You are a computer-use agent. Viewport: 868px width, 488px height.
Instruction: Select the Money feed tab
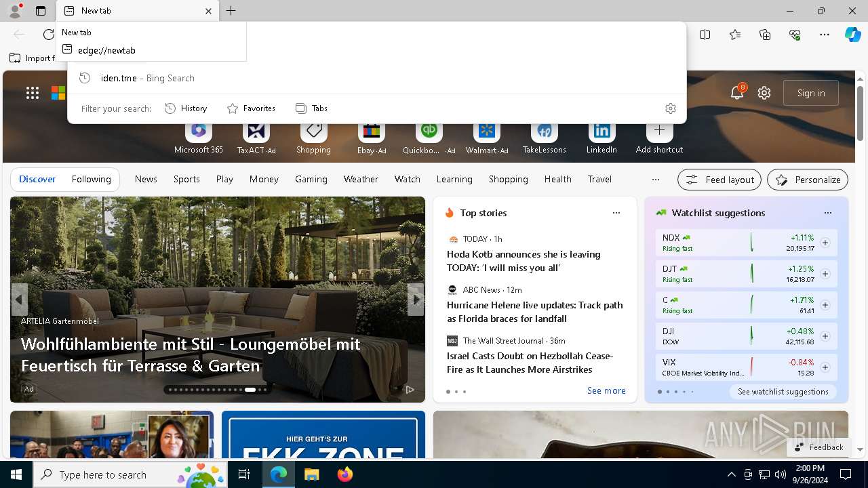coord(264,180)
